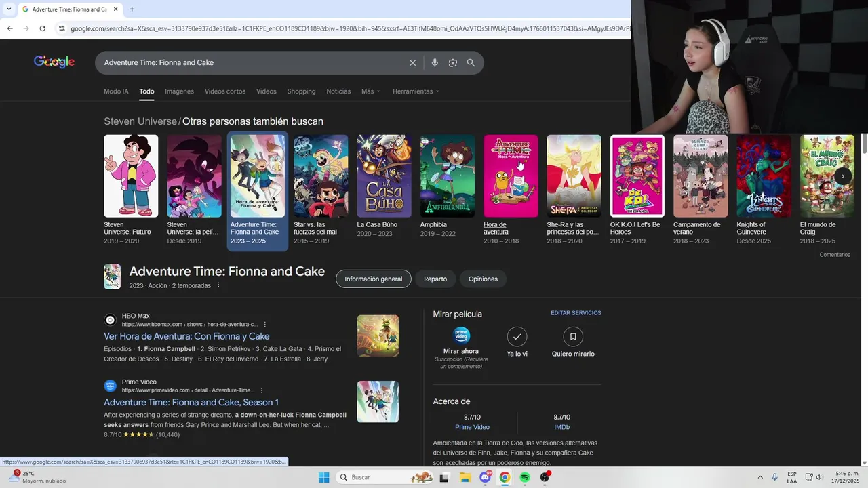Select the 'Videos cortos' tab
Viewport: 868px width, 488px height.
225,91
